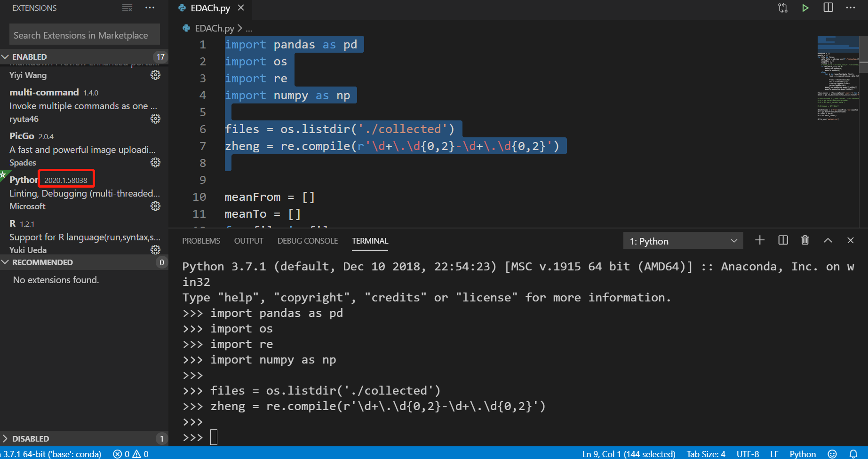Viewport: 868px width, 459px height.
Task: Open a new terminal with the plus icon
Action: tap(759, 240)
